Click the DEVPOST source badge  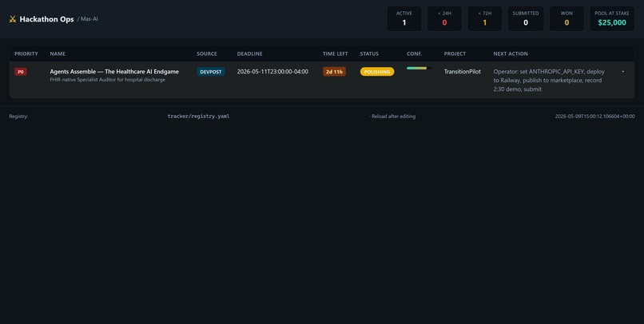point(211,72)
